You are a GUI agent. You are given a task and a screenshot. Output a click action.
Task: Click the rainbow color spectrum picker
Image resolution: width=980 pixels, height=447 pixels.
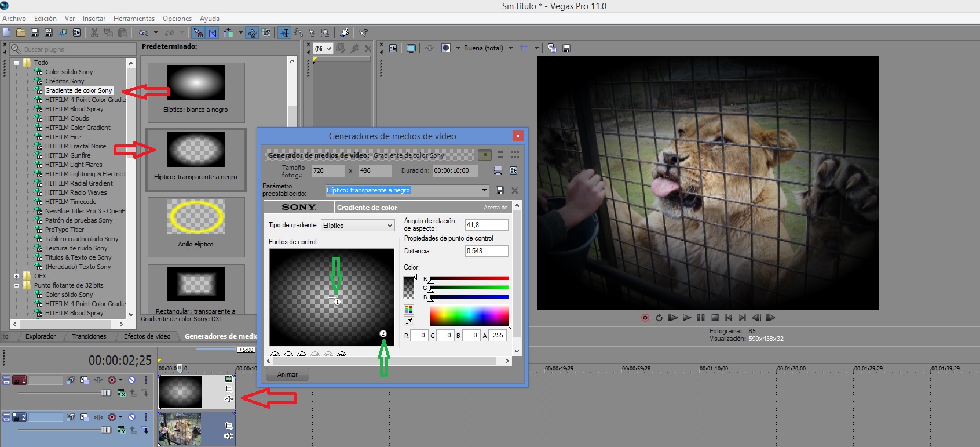point(469,316)
